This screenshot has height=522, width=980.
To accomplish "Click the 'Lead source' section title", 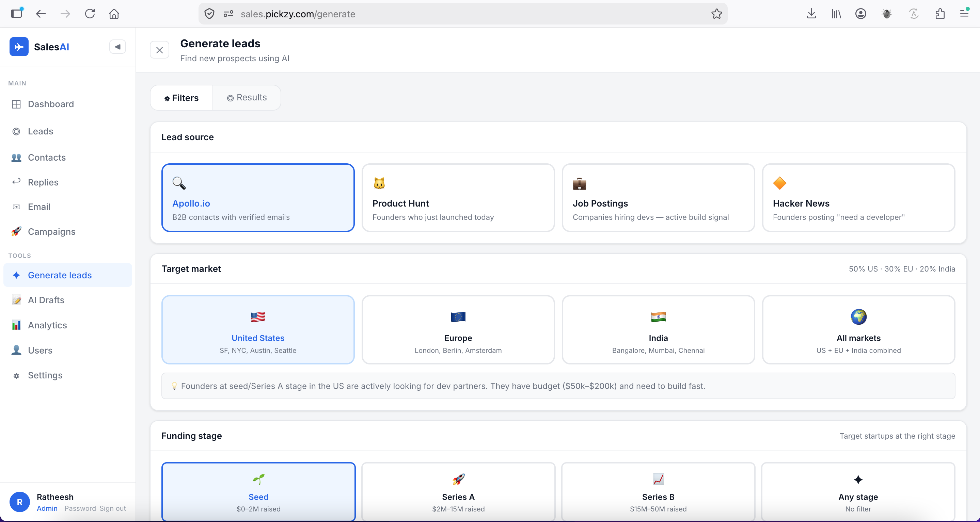I will tap(188, 137).
